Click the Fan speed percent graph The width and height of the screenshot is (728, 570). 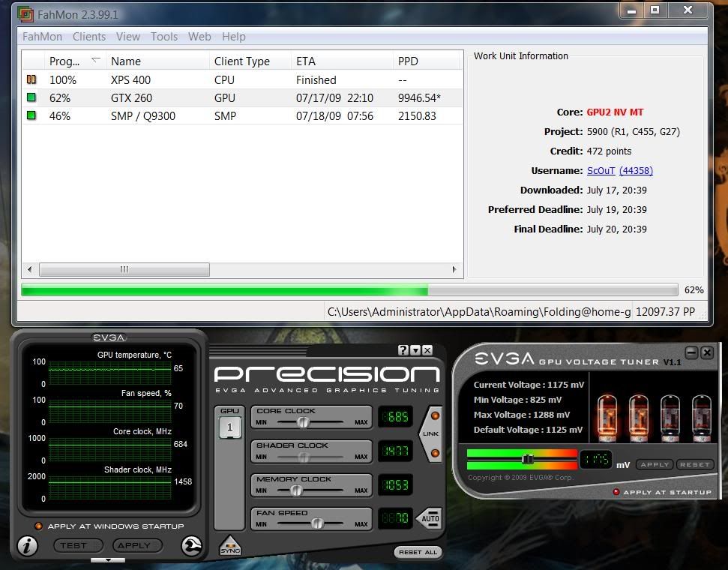tap(109, 411)
